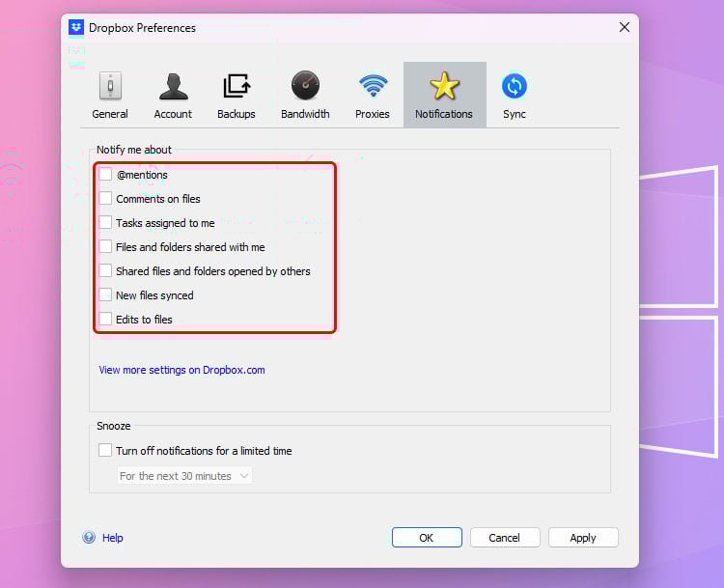Expand the For the next 30 minutes dropdown

click(x=184, y=476)
